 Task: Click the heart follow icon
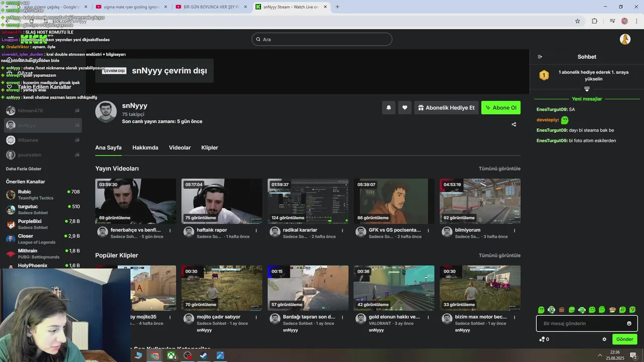point(405,108)
